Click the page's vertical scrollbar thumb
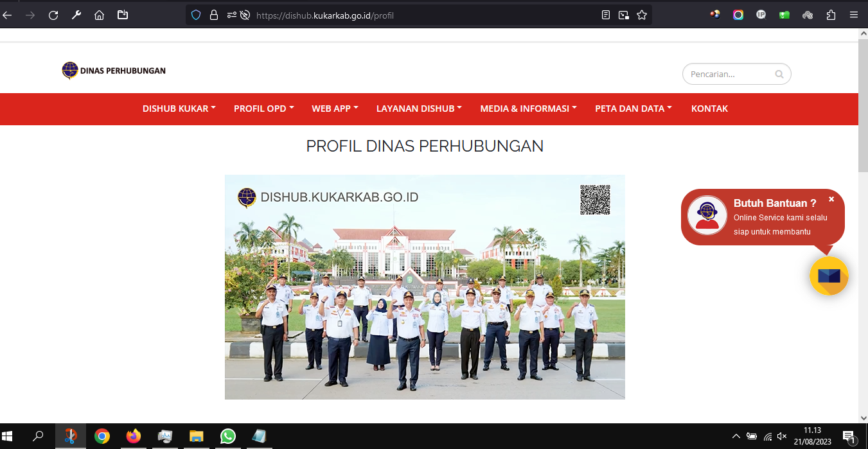The height and width of the screenshot is (449, 868). 863,106
